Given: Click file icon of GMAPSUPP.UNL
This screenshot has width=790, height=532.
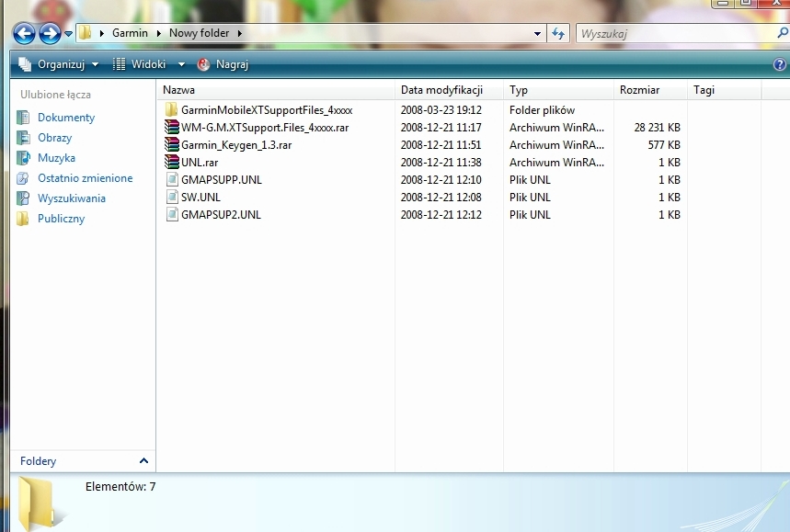Looking at the screenshot, I should (172, 179).
